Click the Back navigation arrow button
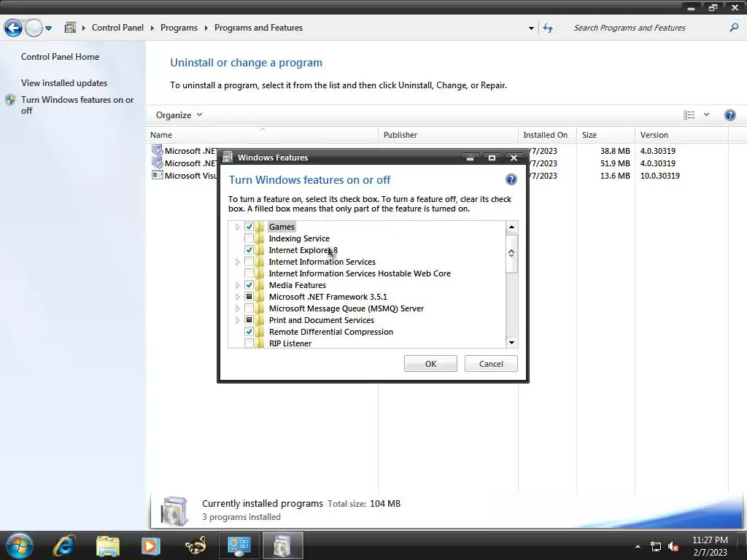Viewport: 747px width, 560px height. pyautogui.click(x=13, y=28)
